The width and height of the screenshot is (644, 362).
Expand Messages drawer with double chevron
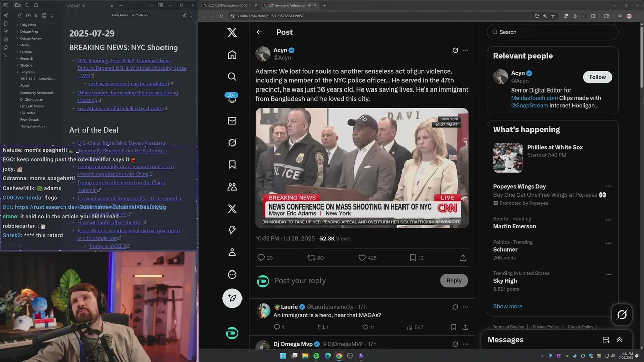tap(619, 340)
